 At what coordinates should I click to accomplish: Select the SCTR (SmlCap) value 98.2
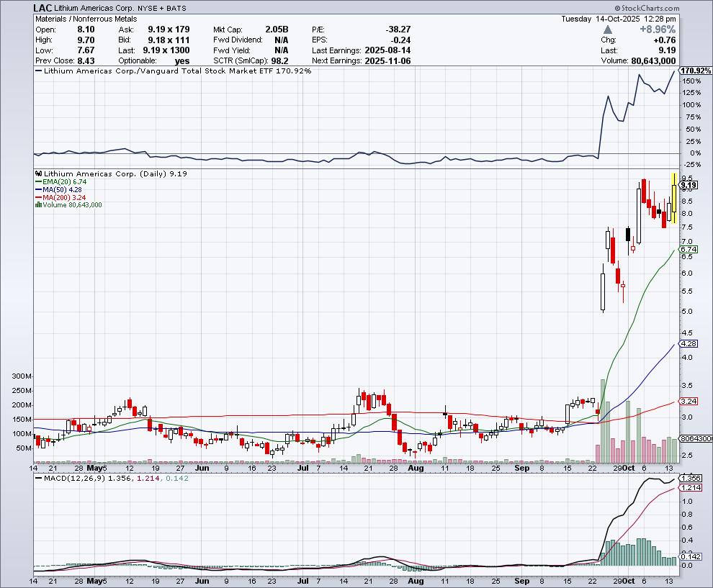279,61
